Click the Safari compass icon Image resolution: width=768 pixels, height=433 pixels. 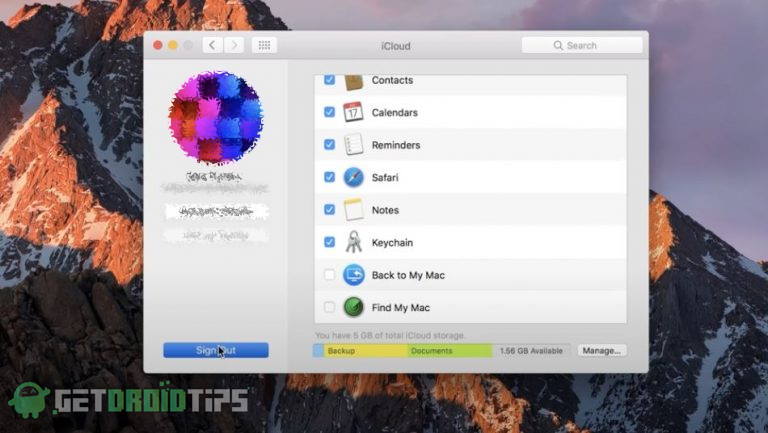[353, 177]
